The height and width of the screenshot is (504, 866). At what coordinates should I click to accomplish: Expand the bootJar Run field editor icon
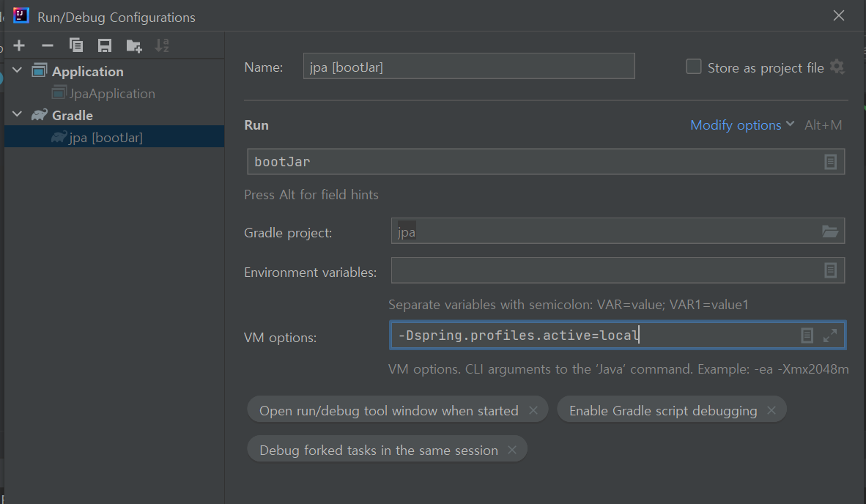tap(830, 162)
